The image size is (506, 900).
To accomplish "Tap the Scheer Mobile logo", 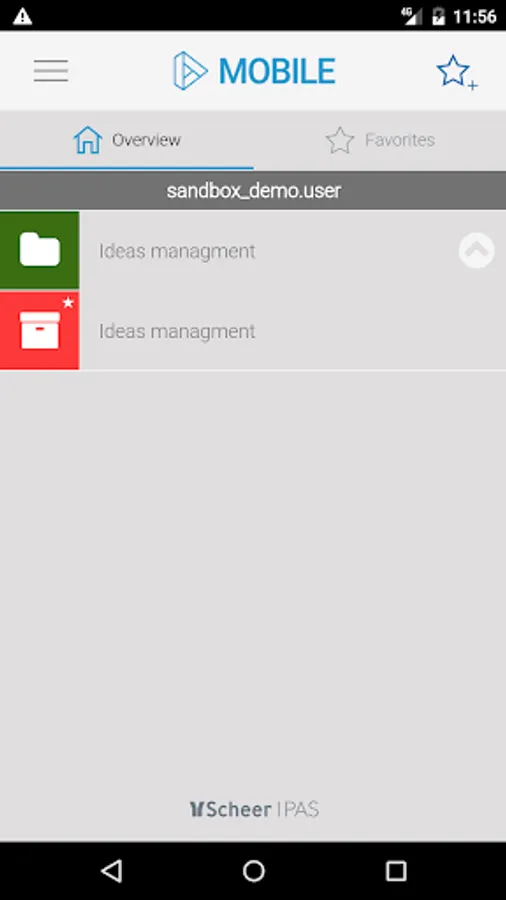I will pyautogui.click(x=254, y=71).
